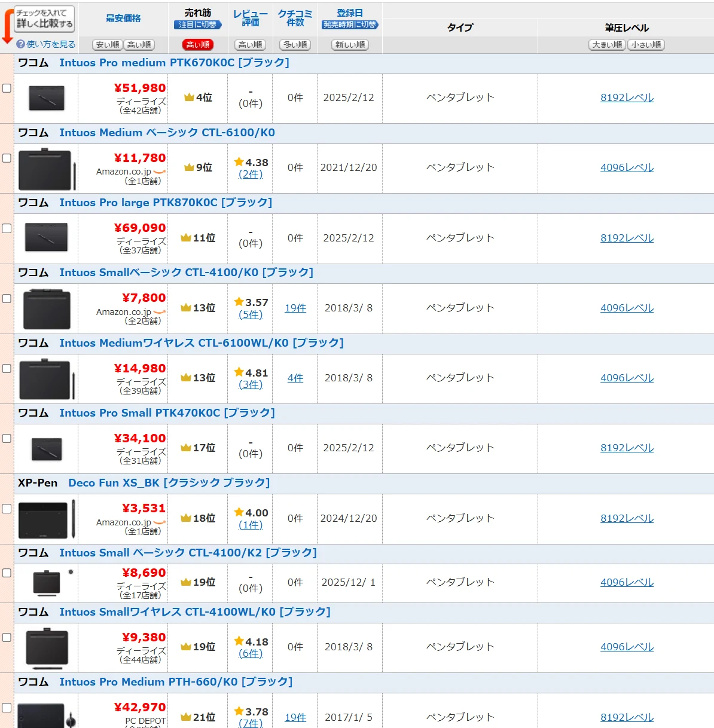Viewport: 714px width, 728px height.
Task: Switch 売れ筋 to 注目に切替
Action: (x=198, y=25)
